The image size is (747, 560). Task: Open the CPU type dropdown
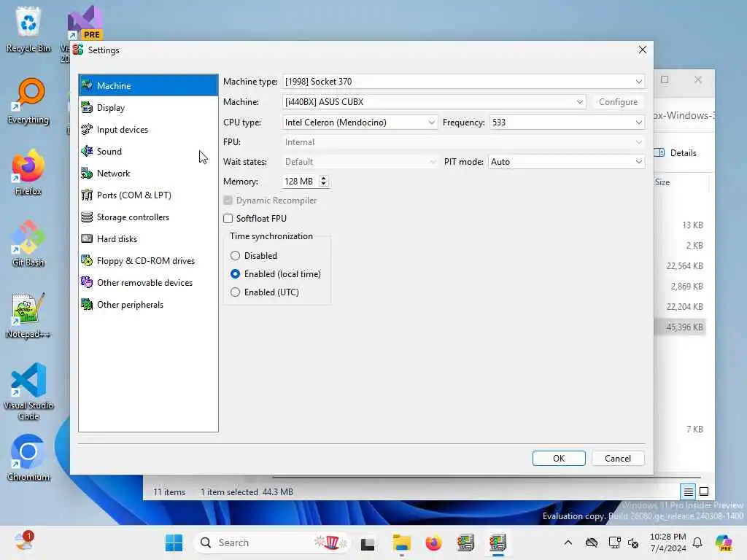tap(360, 122)
